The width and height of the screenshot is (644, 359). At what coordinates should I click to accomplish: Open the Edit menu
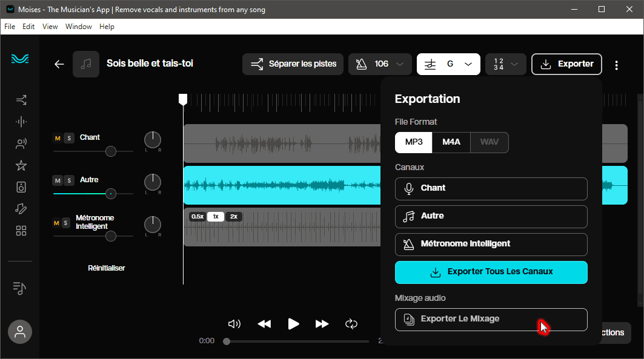click(28, 26)
